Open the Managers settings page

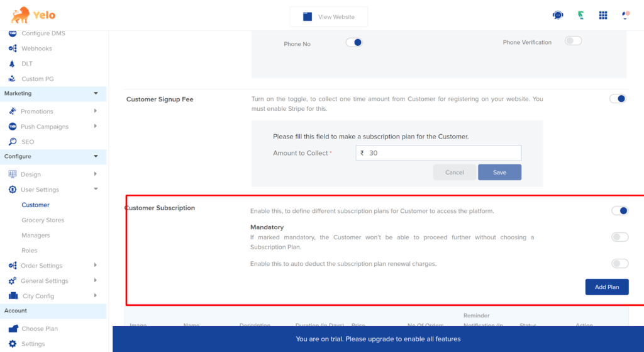click(x=36, y=236)
